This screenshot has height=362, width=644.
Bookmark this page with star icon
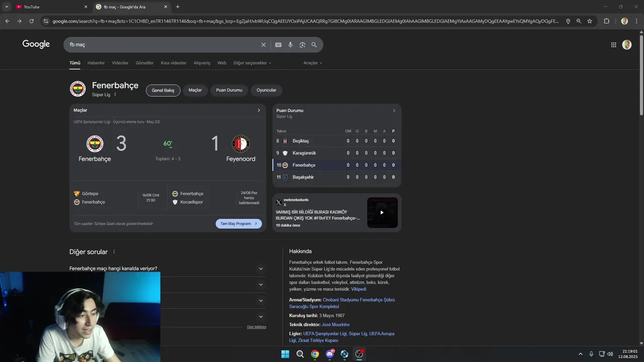click(x=590, y=21)
